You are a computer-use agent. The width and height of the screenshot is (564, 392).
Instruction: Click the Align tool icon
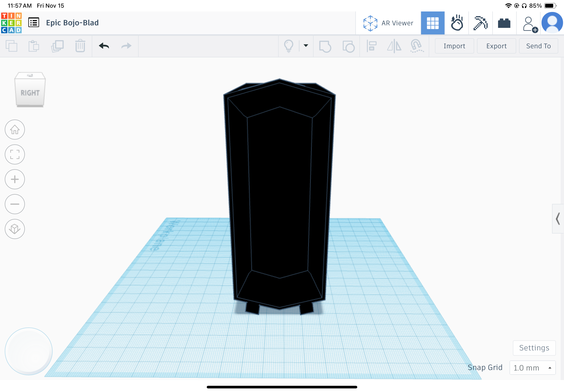pyautogui.click(x=371, y=46)
